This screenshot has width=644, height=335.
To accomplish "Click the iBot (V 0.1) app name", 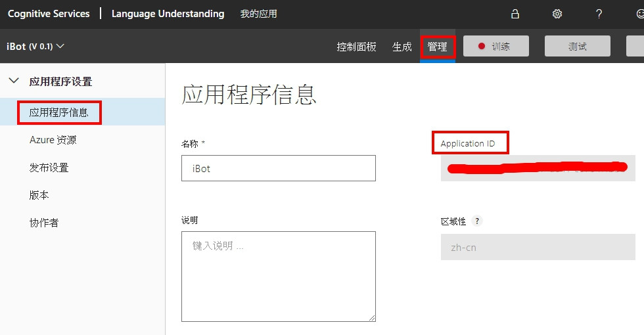I will click(x=30, y=47).
